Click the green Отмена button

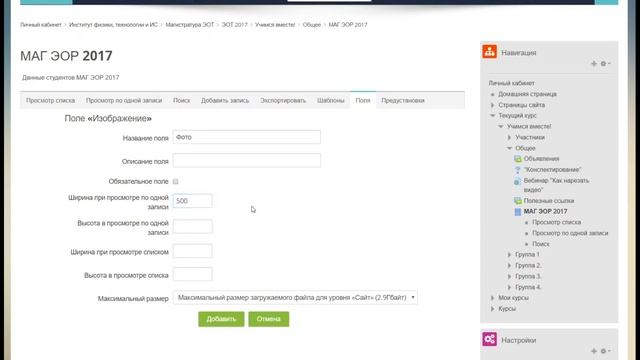click(x=269, y=319)
